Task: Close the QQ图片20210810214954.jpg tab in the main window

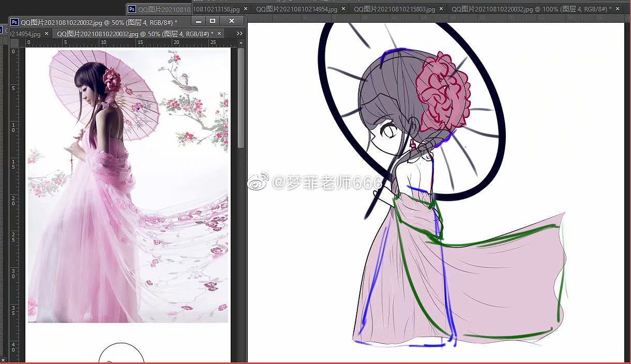Action: pos(343,9)
